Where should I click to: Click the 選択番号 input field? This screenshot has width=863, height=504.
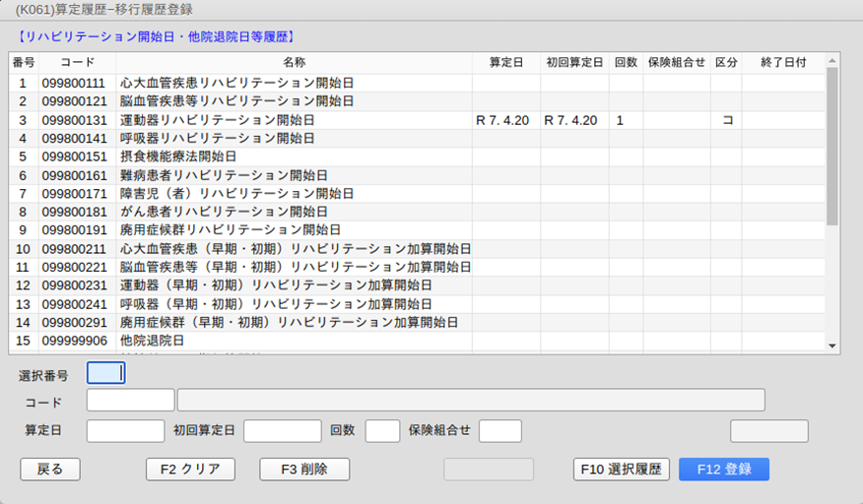106,373
